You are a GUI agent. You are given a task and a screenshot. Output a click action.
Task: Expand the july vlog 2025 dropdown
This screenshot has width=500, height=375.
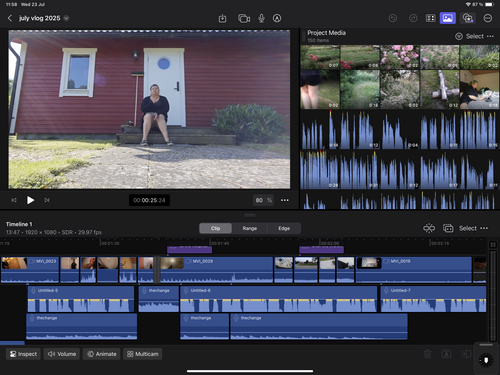click(x=66, y=18)
